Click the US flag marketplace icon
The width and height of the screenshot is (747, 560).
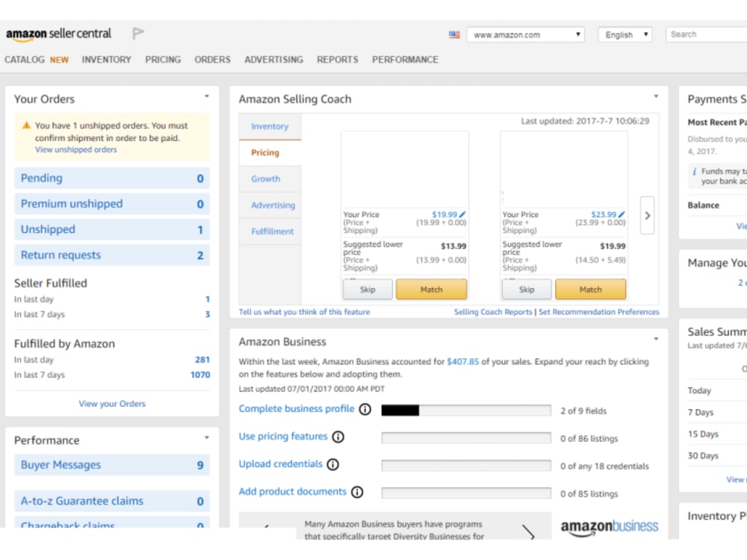[454, 35]
